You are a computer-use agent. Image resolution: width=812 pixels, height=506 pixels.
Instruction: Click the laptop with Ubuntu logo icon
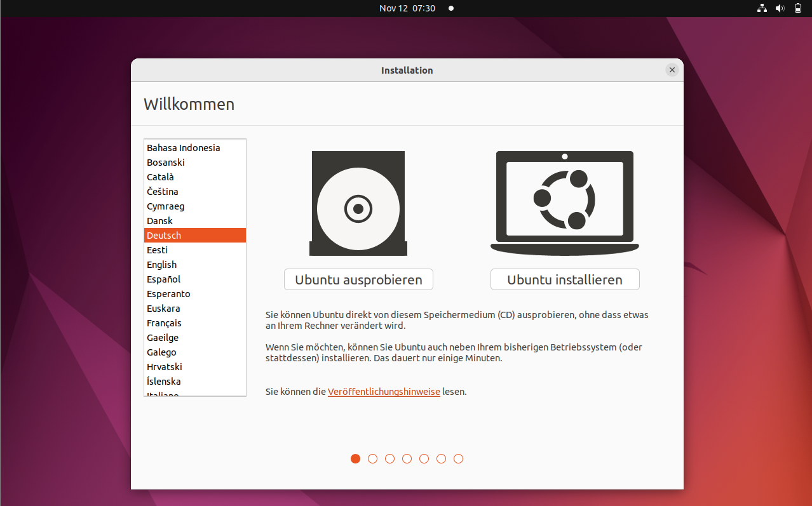564,203
